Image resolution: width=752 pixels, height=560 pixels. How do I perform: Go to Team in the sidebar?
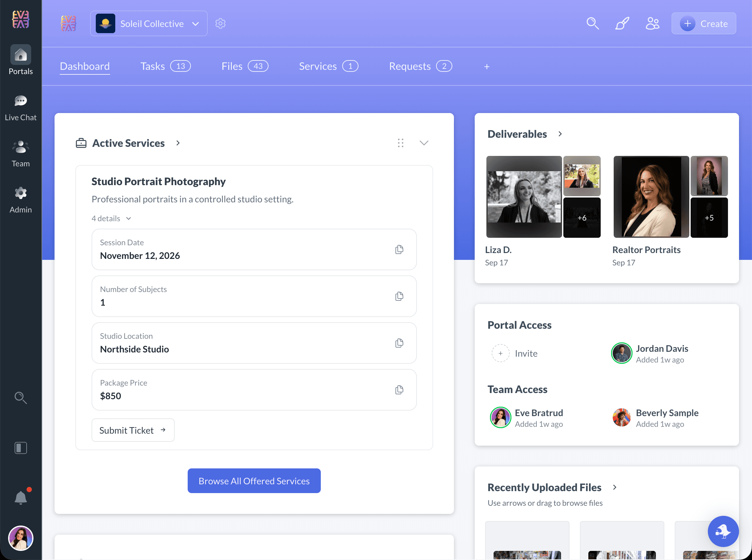click(x=21, y=154)
